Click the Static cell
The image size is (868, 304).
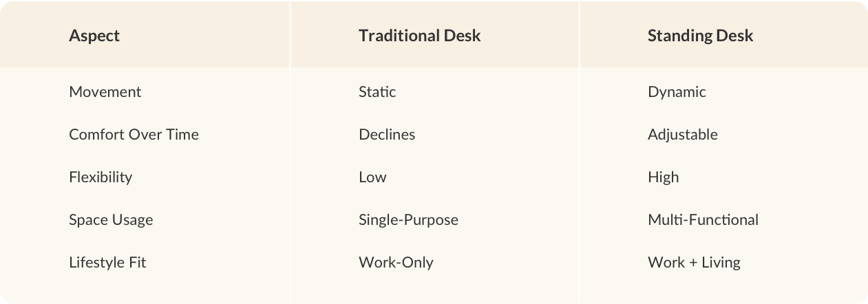[x=377, y=91]
